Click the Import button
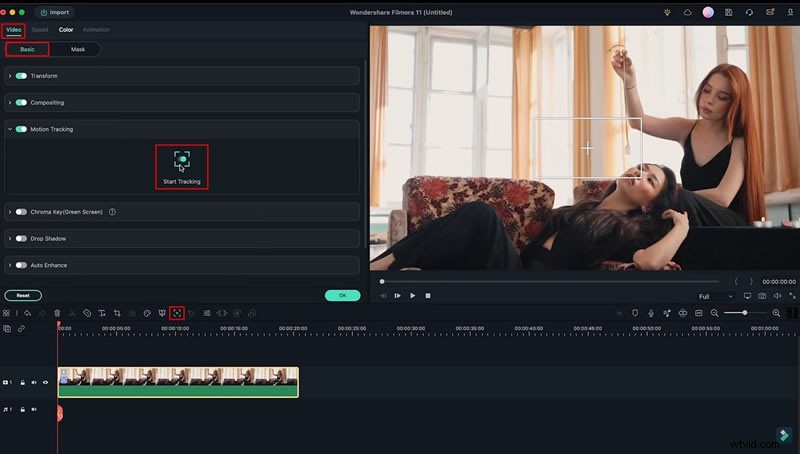 (x=55, y=12)
